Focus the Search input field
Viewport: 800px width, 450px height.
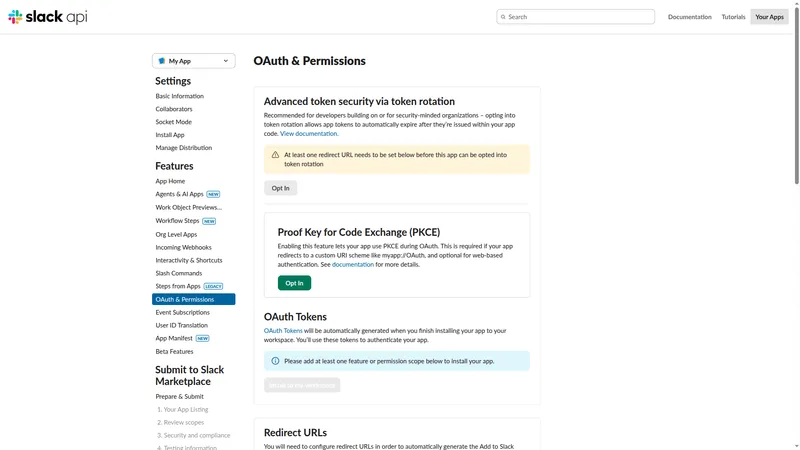(x=576, y=17)
